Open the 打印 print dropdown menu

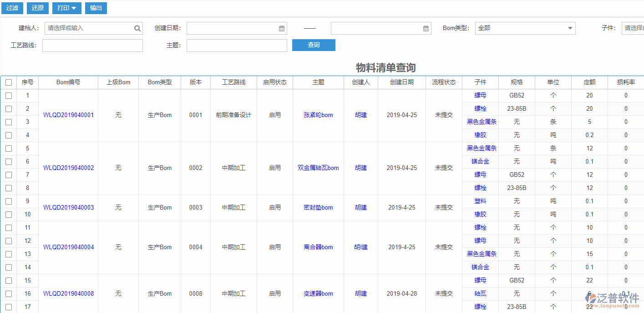pyautogui.click(x=66, y=8)
